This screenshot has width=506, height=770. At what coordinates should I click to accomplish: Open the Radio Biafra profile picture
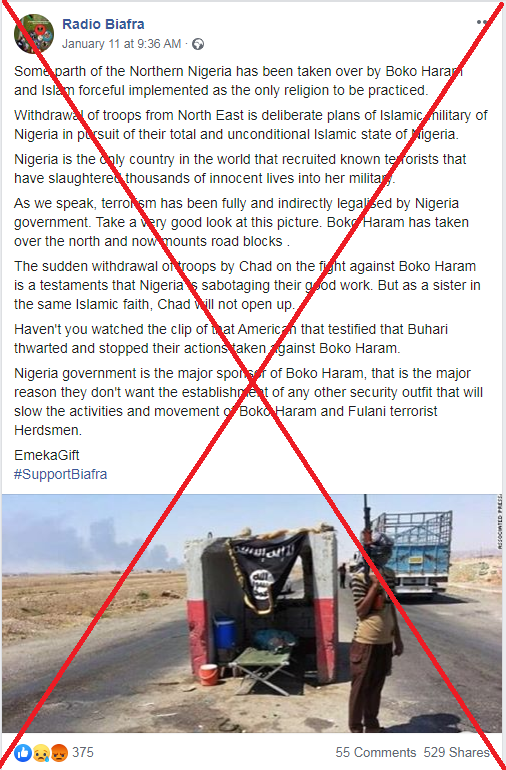pos(34,33)
